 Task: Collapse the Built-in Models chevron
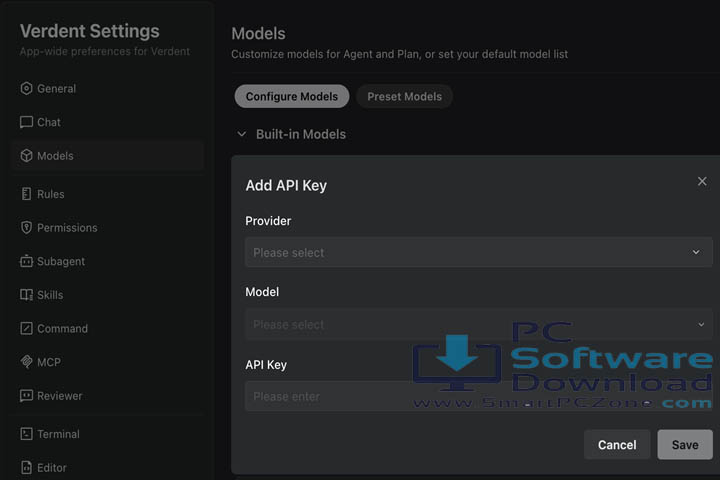(242, 134)
